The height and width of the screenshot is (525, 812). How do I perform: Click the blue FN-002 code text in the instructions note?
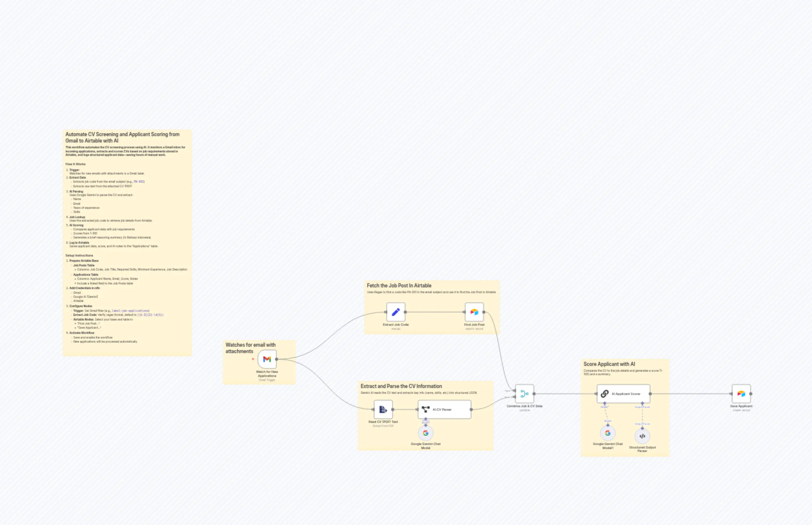coord(139,182)
